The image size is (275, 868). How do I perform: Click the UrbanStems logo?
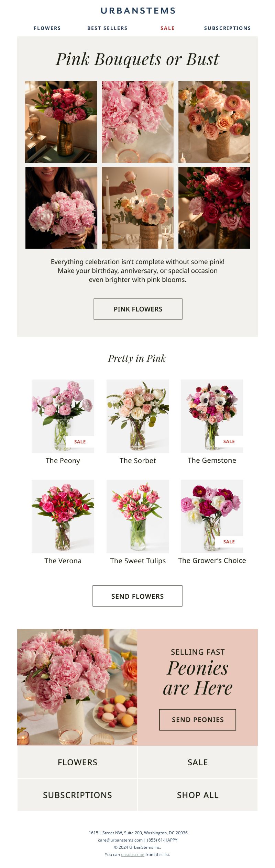pos(138,11)
